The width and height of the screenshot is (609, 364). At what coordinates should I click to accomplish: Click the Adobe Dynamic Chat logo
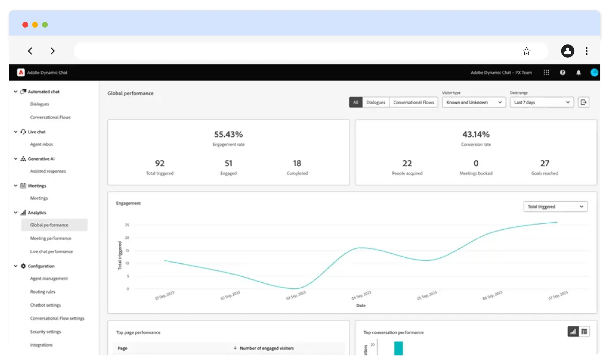point(21,73)
